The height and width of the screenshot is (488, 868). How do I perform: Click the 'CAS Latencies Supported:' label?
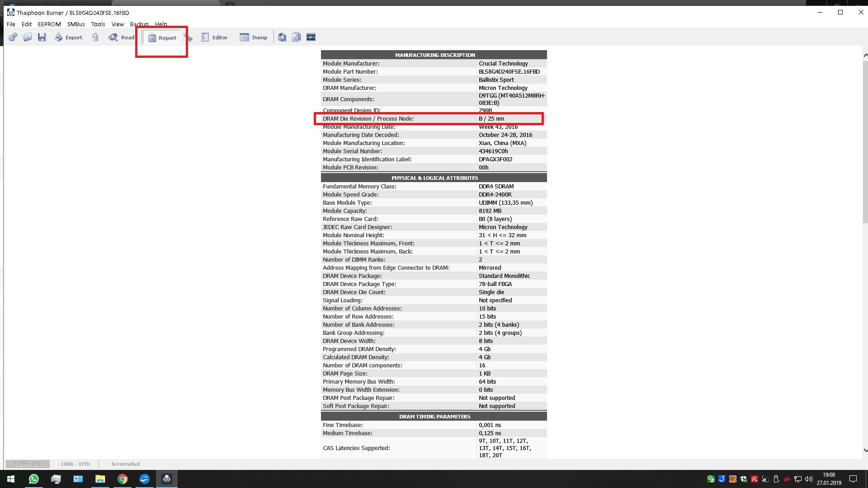coord(356,448)
